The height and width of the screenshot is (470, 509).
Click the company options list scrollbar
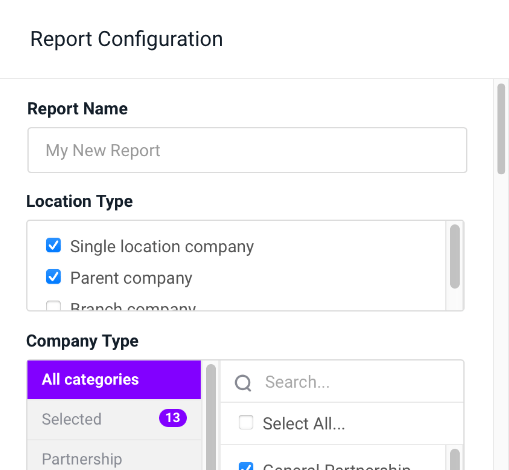pos(455,460)
